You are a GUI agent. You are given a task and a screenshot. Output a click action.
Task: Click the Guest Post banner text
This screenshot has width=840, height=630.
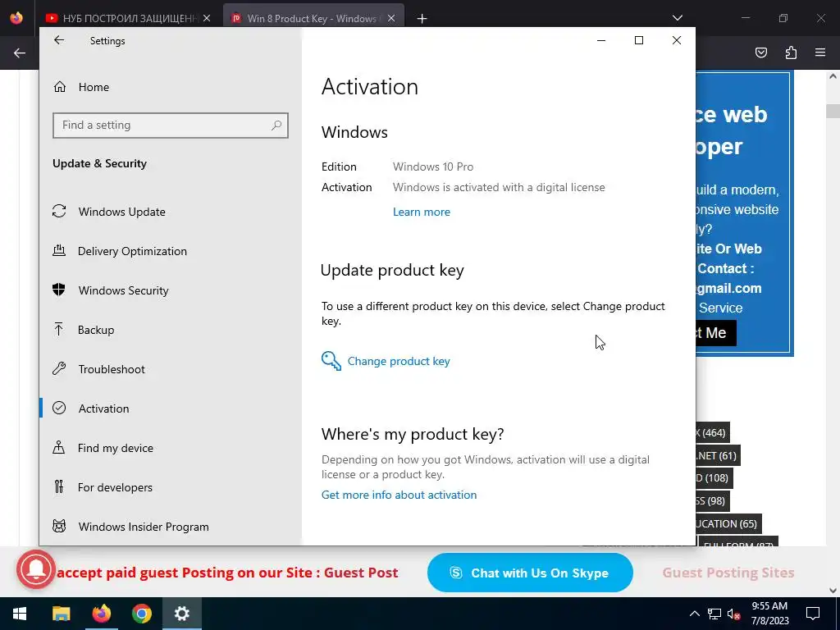(x=361, y=573)
